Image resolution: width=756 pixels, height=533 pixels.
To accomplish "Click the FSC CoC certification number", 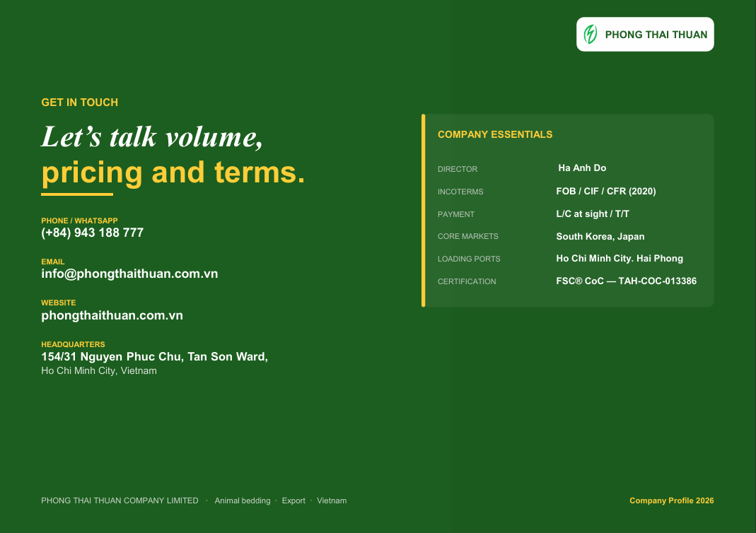I will 627,281.
